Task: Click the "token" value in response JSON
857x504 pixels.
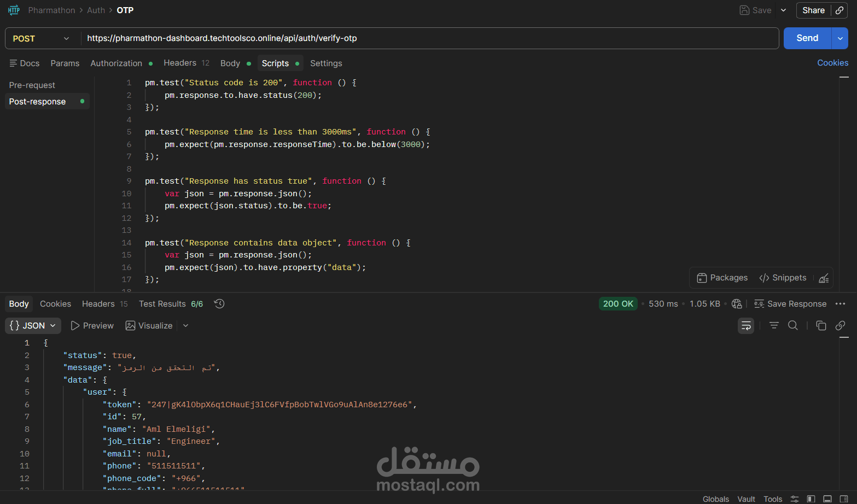Action: click(x=279, y=405)
